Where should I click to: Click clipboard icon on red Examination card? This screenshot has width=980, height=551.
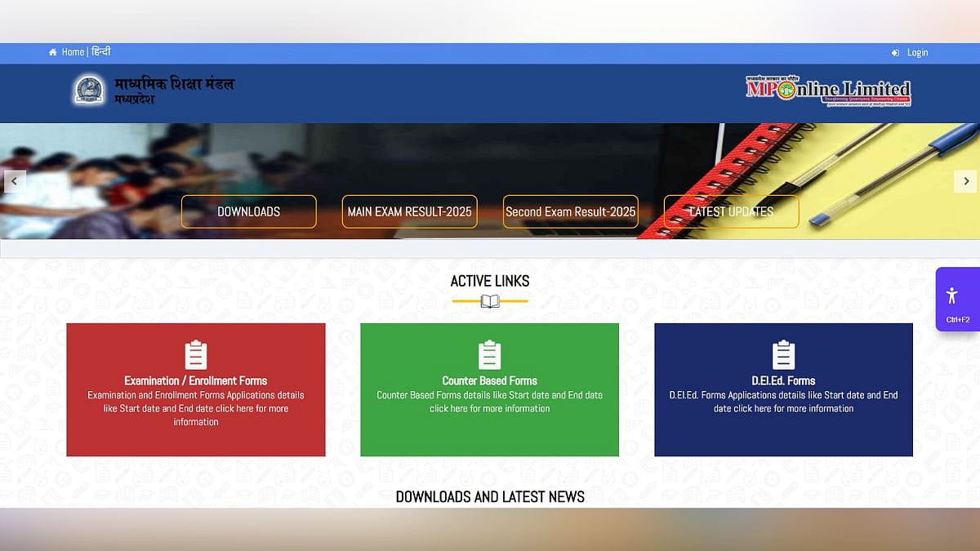click(196, 355)
